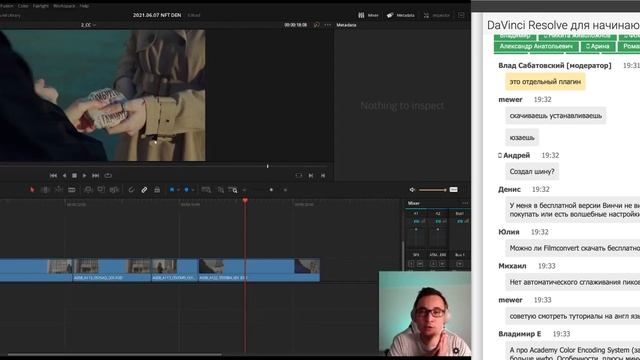Open Mixer panel options three dots
This screenshot has width=640, height=360.
tap(464, 203)
